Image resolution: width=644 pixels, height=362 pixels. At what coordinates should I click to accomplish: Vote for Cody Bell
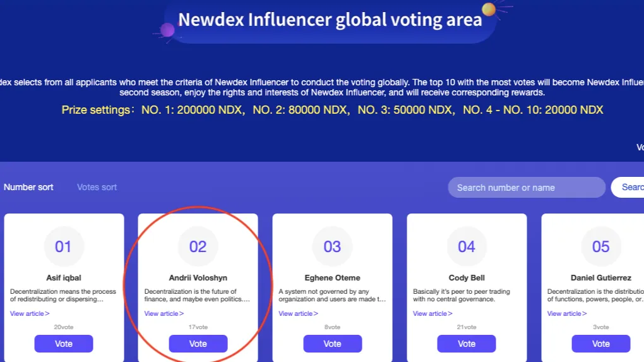(467, 344)
